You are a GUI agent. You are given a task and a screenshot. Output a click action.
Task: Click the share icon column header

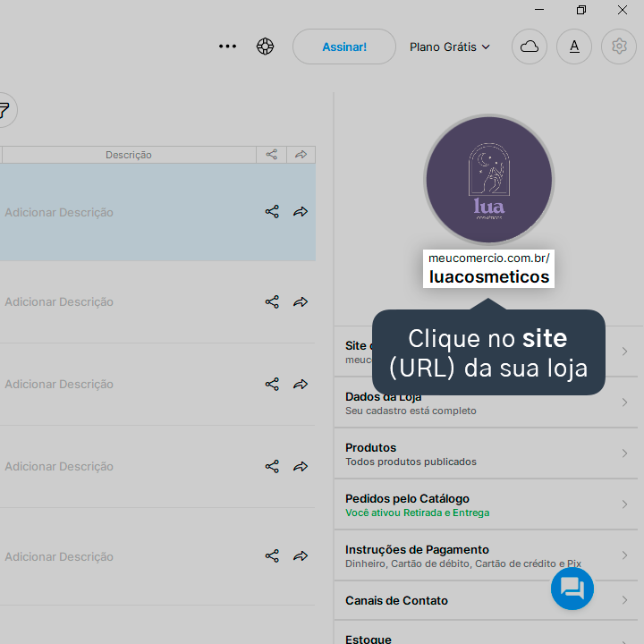[x=272, y=155]
